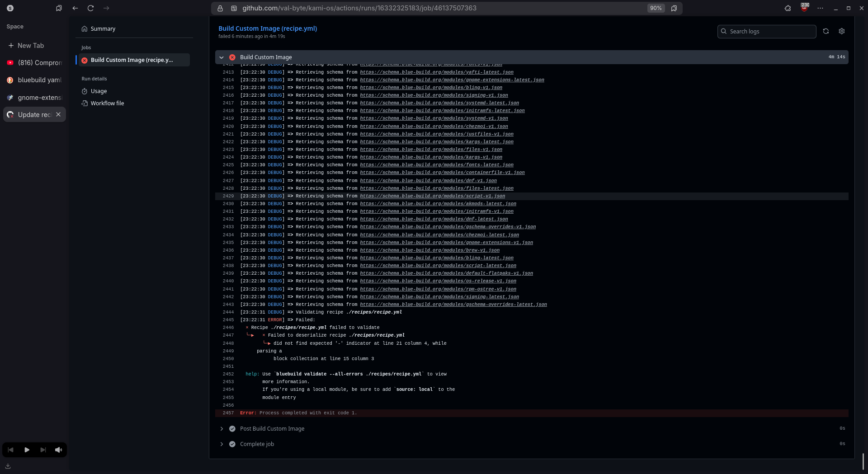Image resolution: width=868 pixels, height=474 pixels.
Task: Switch to the (816) Compron YouTube tab
Action: click(x=35, y=63)
